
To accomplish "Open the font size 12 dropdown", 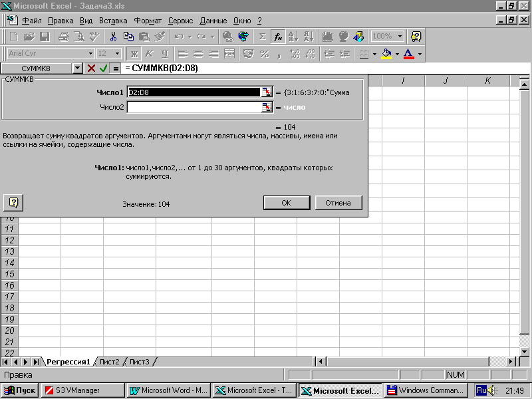I will pyautogui.click(x=117, y=54).
